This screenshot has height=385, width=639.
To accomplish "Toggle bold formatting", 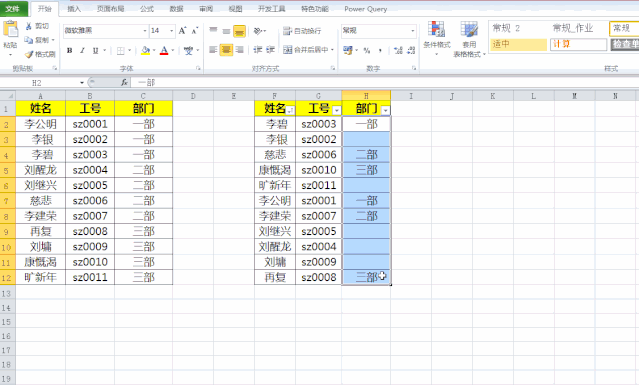I will point(70,51).
